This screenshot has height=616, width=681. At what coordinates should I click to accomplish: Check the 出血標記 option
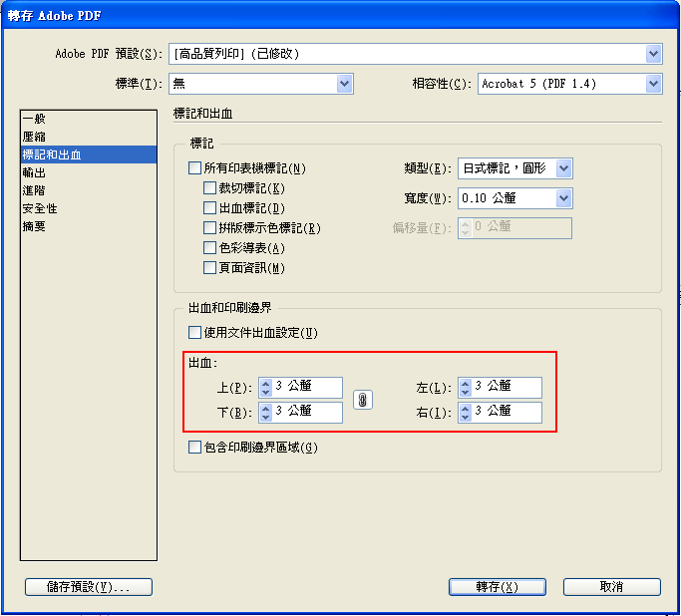click(209, 208)
